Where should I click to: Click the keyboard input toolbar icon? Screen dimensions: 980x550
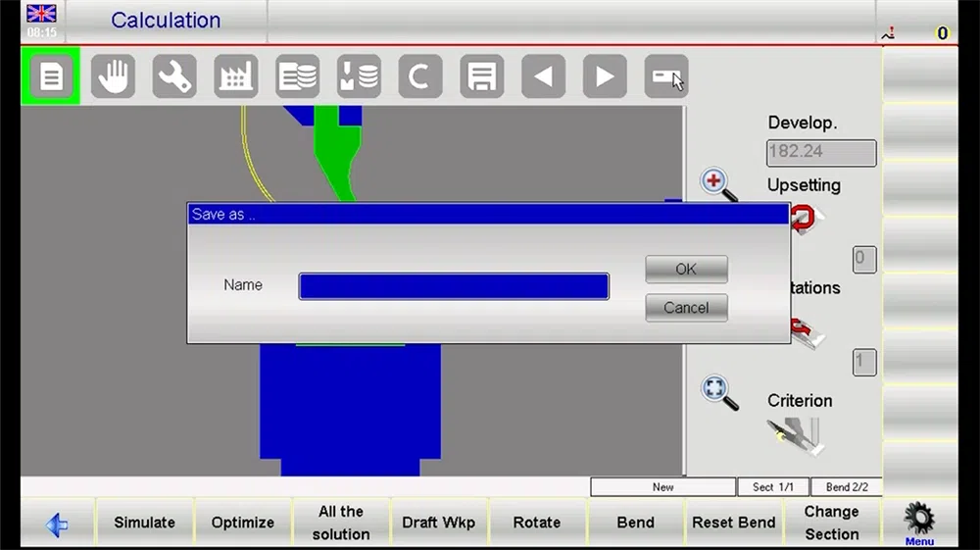tap(666, 76)
